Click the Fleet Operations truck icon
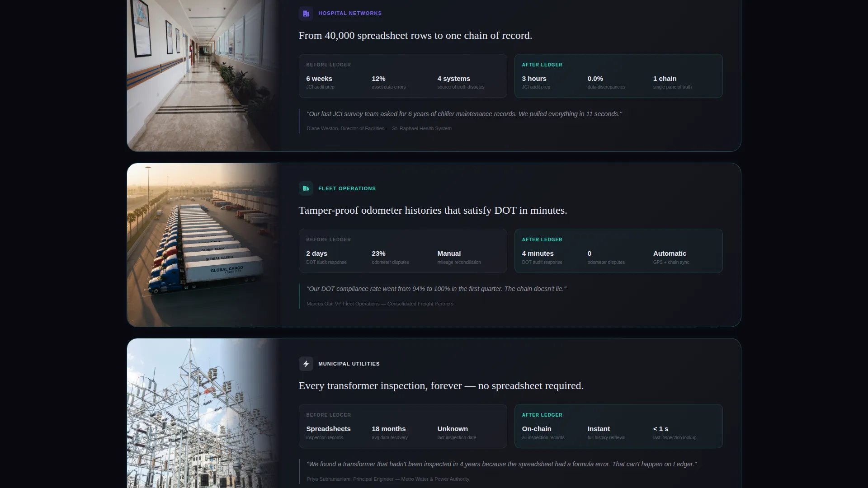 point(306,188)
